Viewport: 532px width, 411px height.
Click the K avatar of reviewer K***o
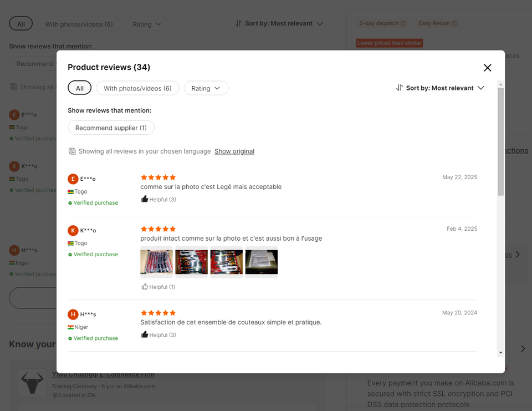pyautogui.click(x=73, y=230)
